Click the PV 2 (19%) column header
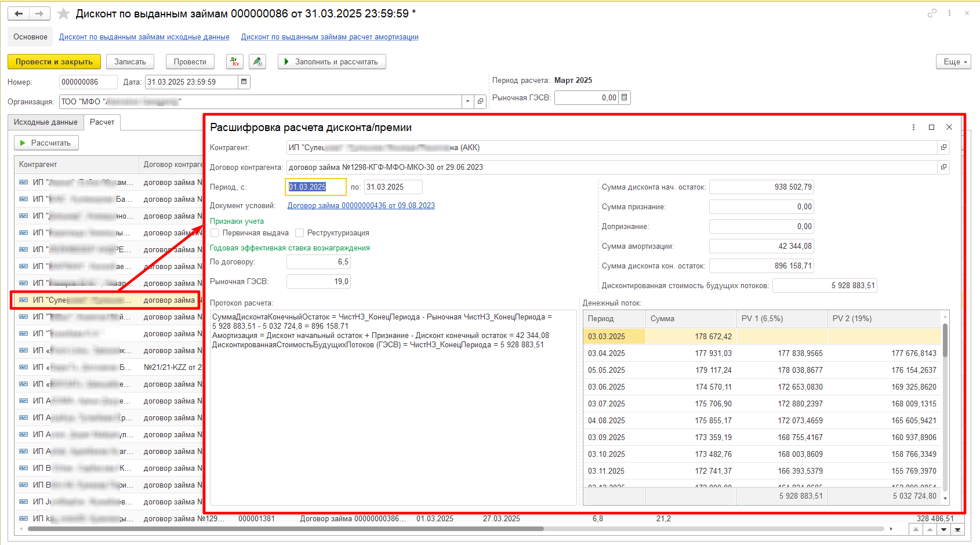Viewport: 980px width, 545px height. (x=884, y=318)
